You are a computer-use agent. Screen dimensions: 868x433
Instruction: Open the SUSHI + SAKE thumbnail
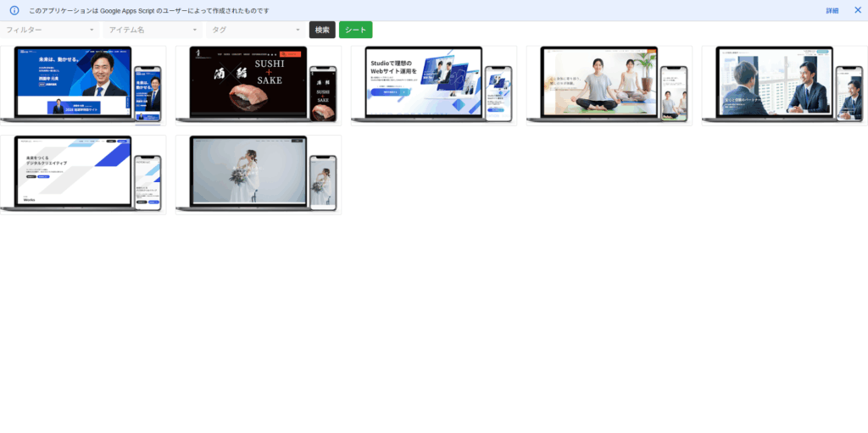coord(259,86)
